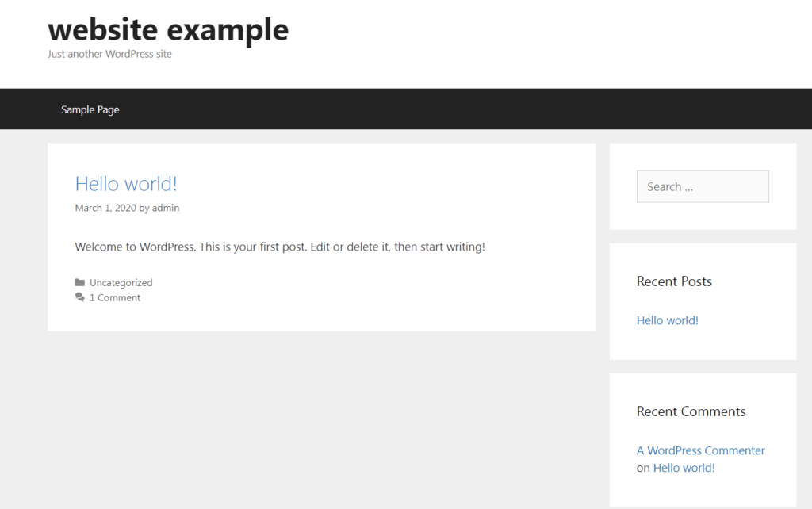
Task: Open the Uncategorized category
Action: [x=121, y=282]
